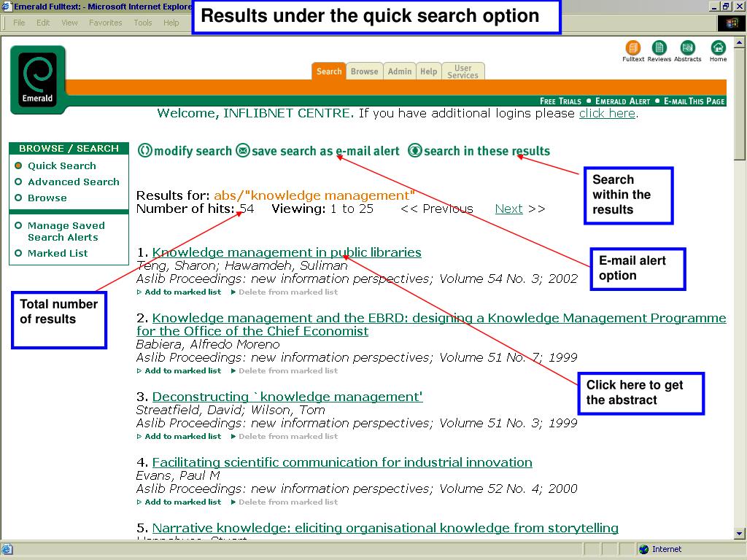Click the vertical scrollbar thumb
This screenshot has height=560, width=747.
point(739,104)
